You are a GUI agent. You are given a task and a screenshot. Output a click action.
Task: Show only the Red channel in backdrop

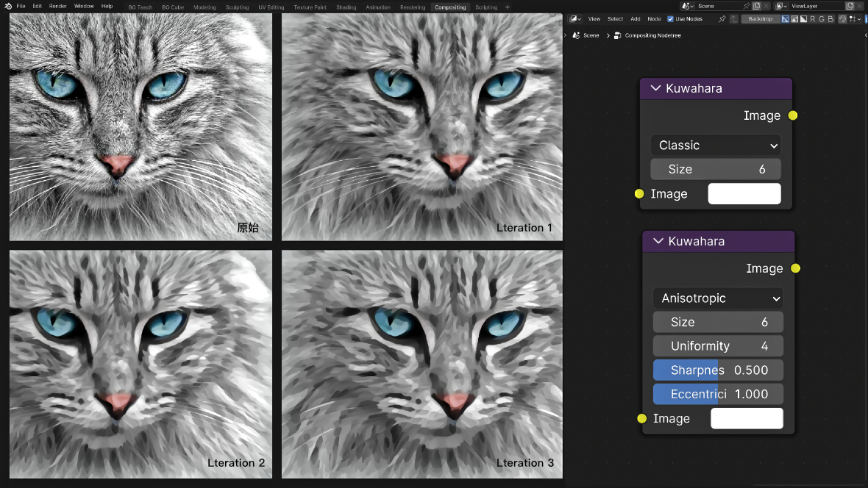tap(813, 19)
